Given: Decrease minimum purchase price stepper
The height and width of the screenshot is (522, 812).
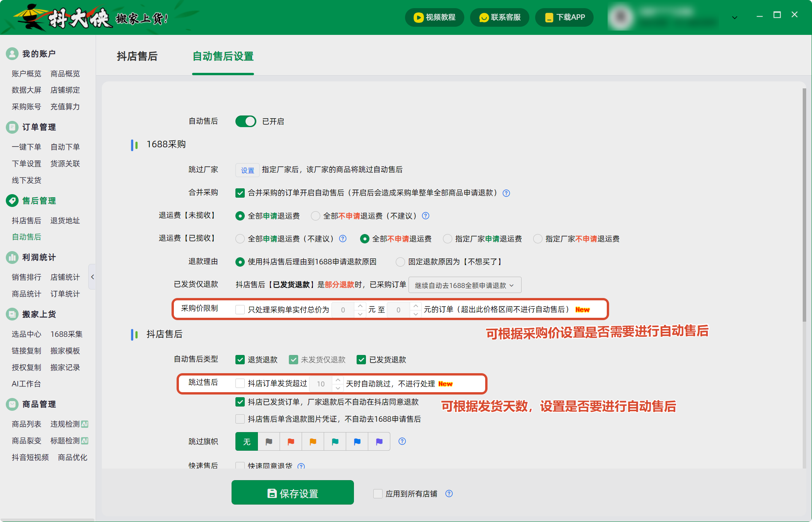Looking at the screenshot, I should pos(360,314).
